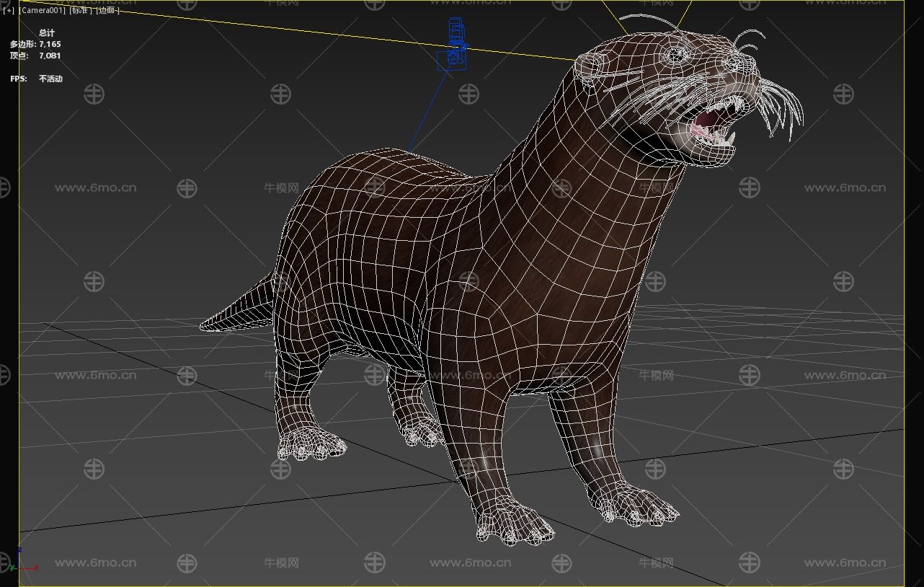Open the 标准 shading quality menu
924x587 pixels.
tap(80, 11)
